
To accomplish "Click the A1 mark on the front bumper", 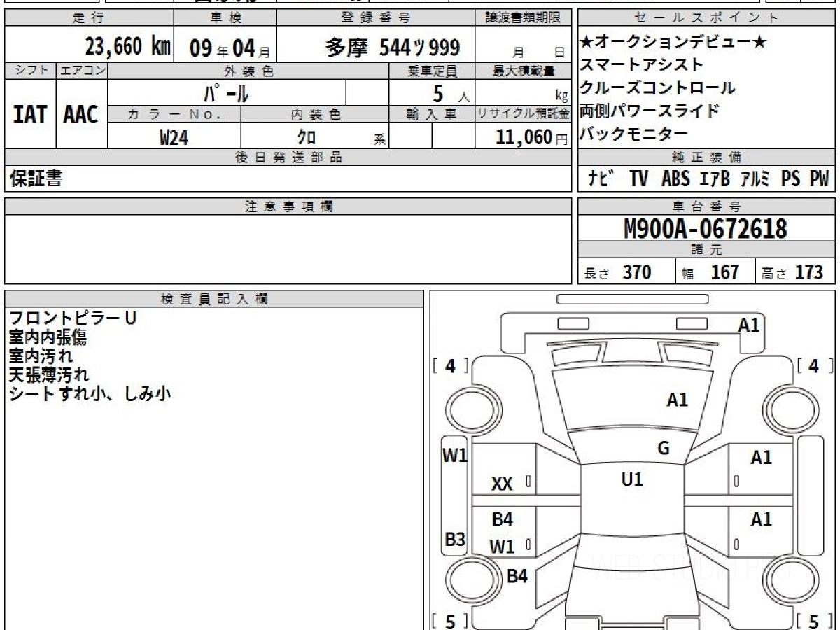I will (x=749, y=325).
